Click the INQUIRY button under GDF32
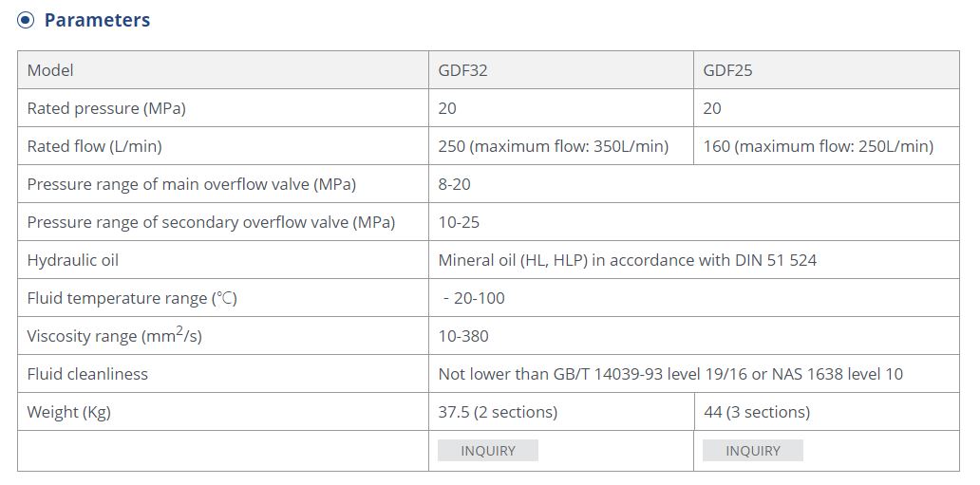This screenshot has width=980, height=485. click(487, 451)
